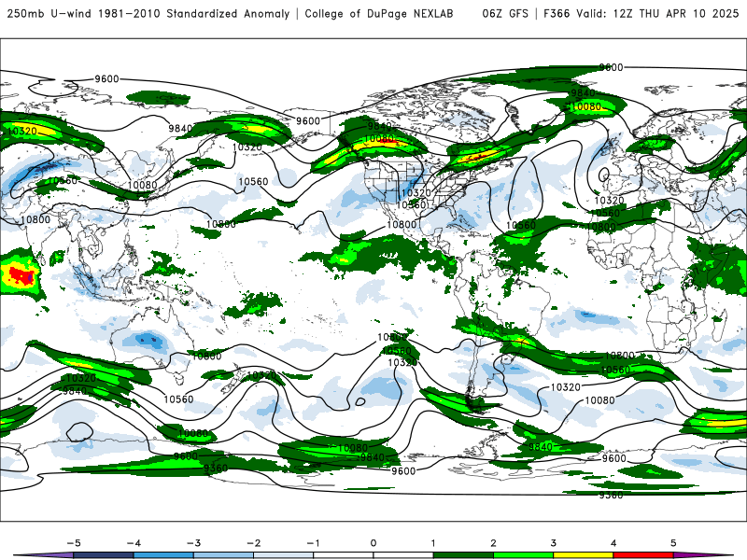Click the 10560 contour label over the Atlantic
The image size is (747, 560).
pos(521,225)
